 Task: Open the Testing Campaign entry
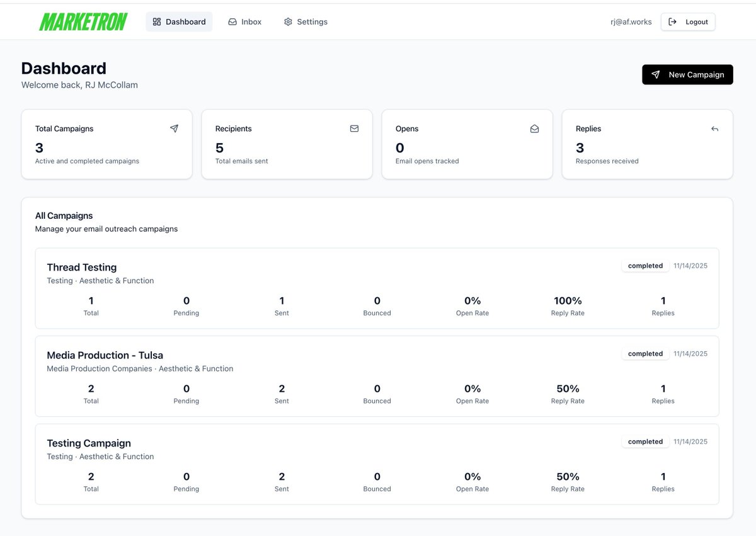(377, 464)
